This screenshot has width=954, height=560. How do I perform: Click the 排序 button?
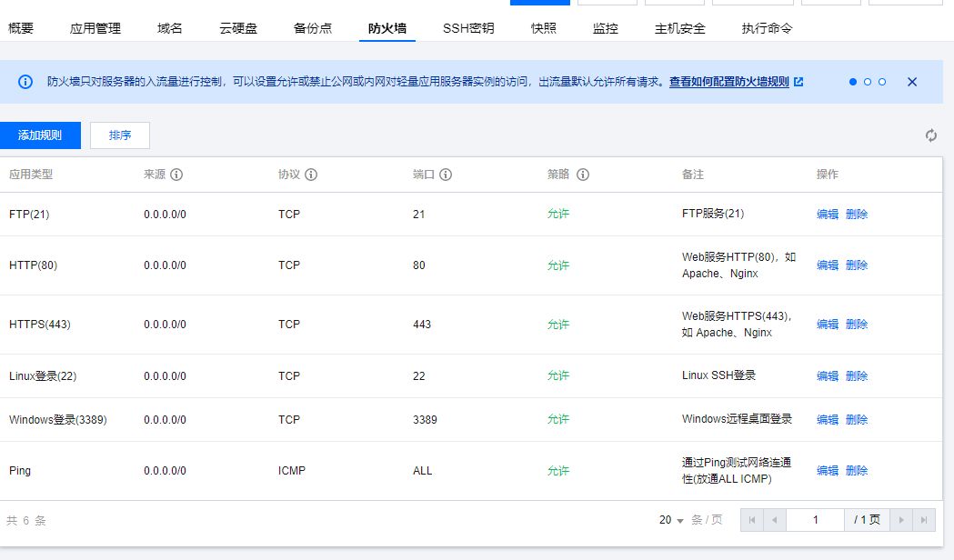point(120,135)
